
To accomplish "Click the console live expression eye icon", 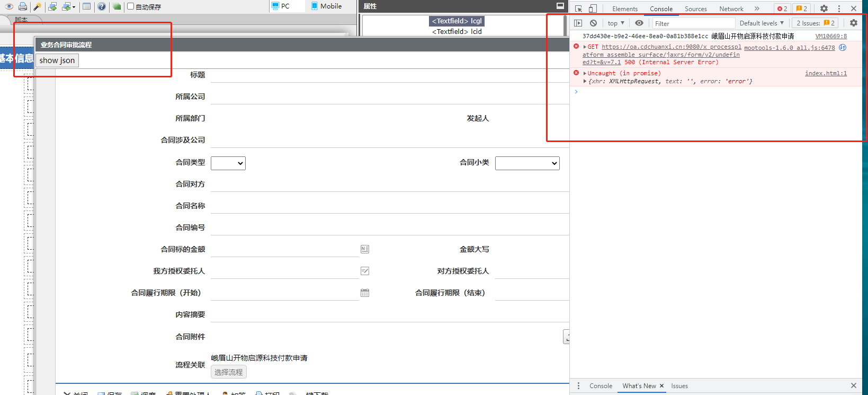I will click(639, 23).
